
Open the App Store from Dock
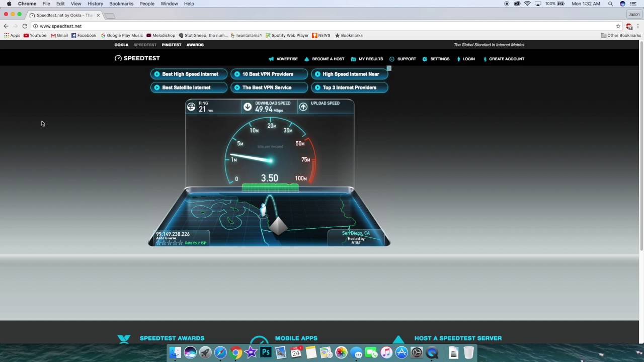coord(401,352)
